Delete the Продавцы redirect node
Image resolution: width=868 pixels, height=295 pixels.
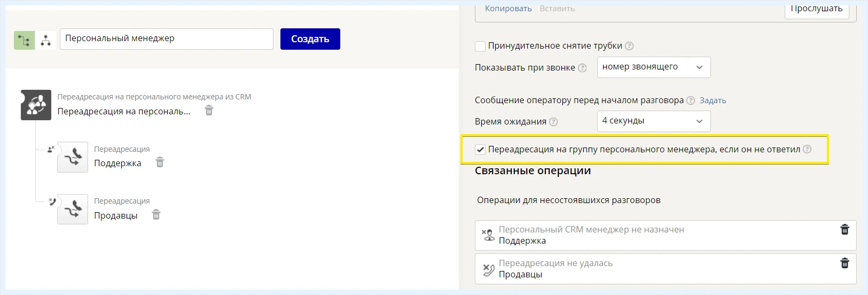tap(156, 214)
